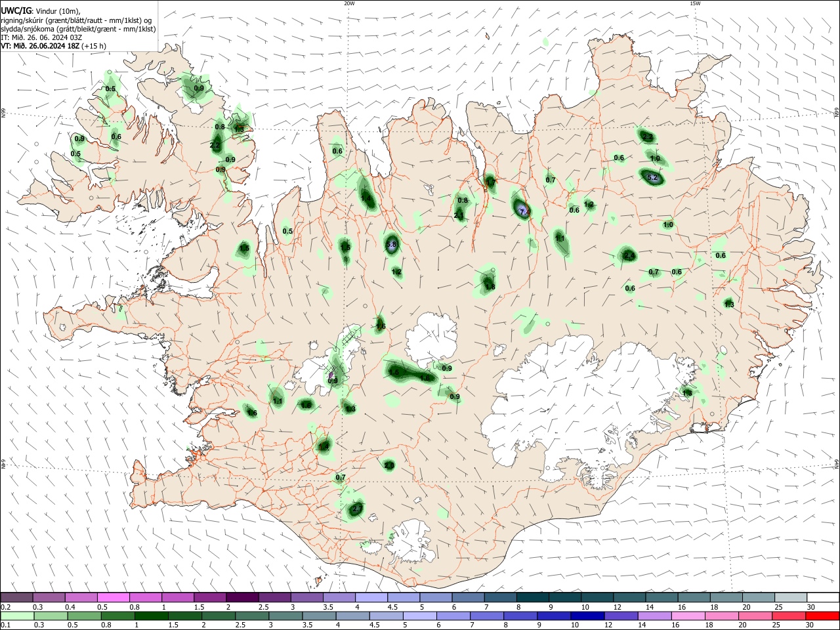Viewport: 840px width, 630px height.
Task: Click the 1.7 precipitation value on the map
Action: click(x=490, y=182)
